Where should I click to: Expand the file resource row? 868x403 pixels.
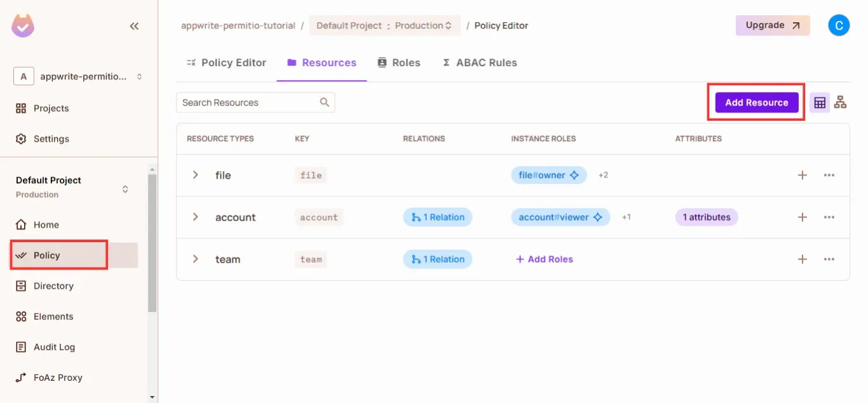click(x=196, y=175)
